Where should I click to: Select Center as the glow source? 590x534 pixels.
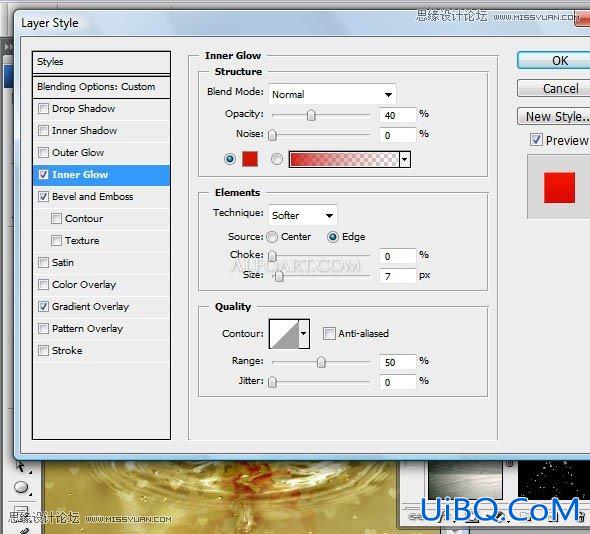[x=272, y=237]
